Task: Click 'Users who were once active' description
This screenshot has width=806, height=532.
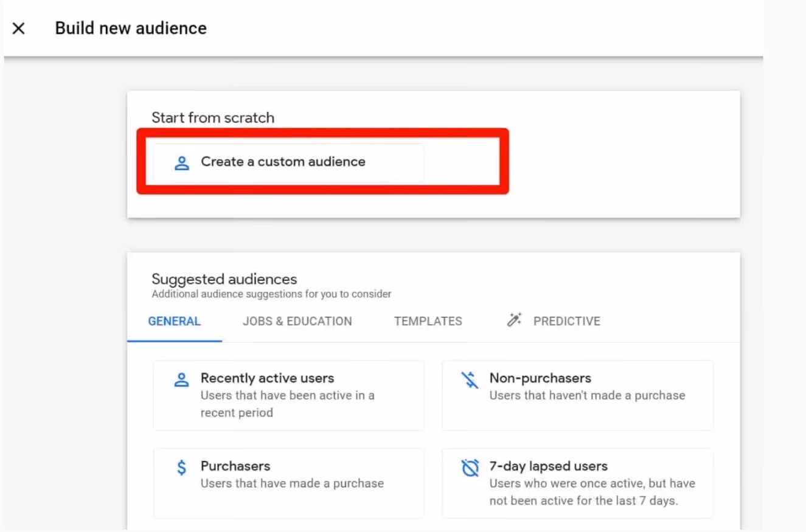Action: click(592, 492)
